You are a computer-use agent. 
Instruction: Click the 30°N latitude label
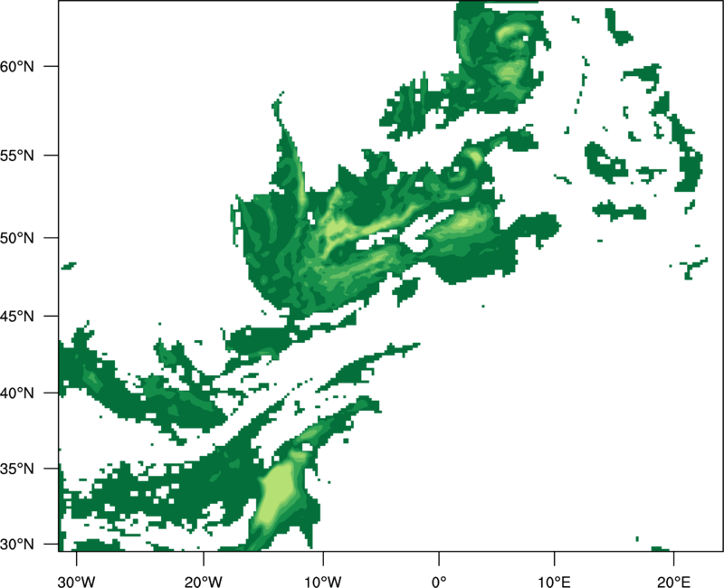[x=16, y=545]
